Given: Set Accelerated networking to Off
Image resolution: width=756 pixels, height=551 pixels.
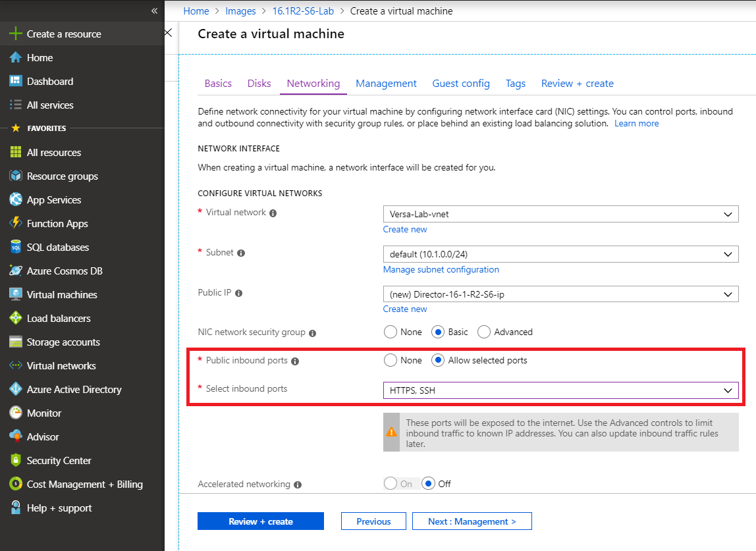Looking at the screenshot, I should pyautogui.click(x=428, y=483).
